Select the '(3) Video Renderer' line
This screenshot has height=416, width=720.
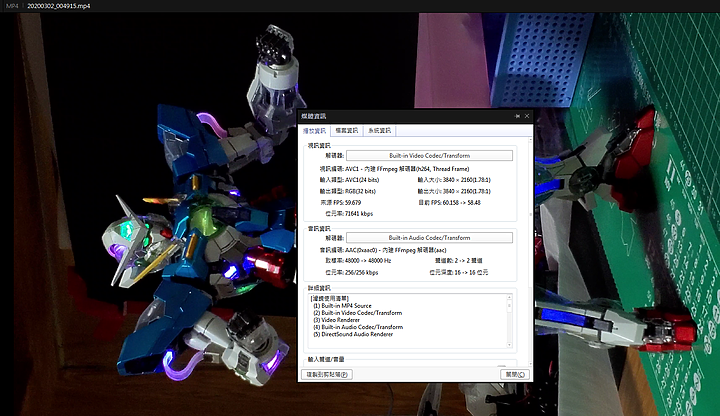tap(336, 320)
